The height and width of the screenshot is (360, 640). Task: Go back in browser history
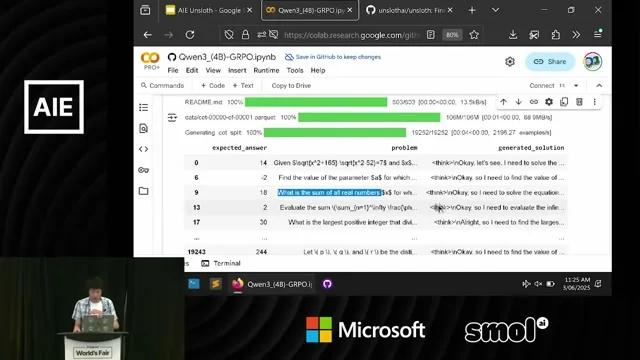coord(147,35)
